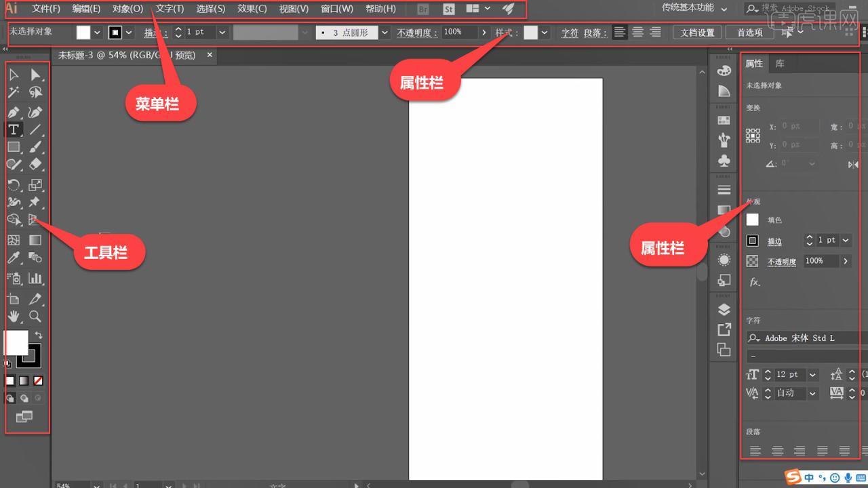Pick the Paintbrush tool
This screenshot has height=488, width=868.
35,146
